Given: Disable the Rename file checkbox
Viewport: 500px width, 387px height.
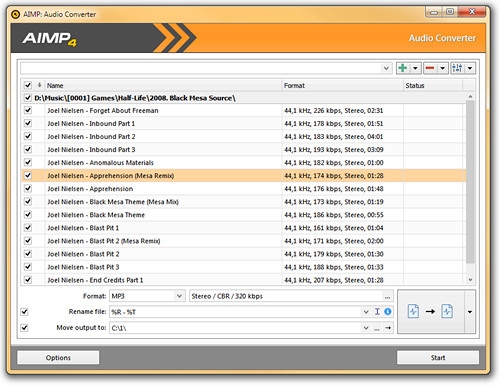Looking at the screenshot, I should (24, 312).
